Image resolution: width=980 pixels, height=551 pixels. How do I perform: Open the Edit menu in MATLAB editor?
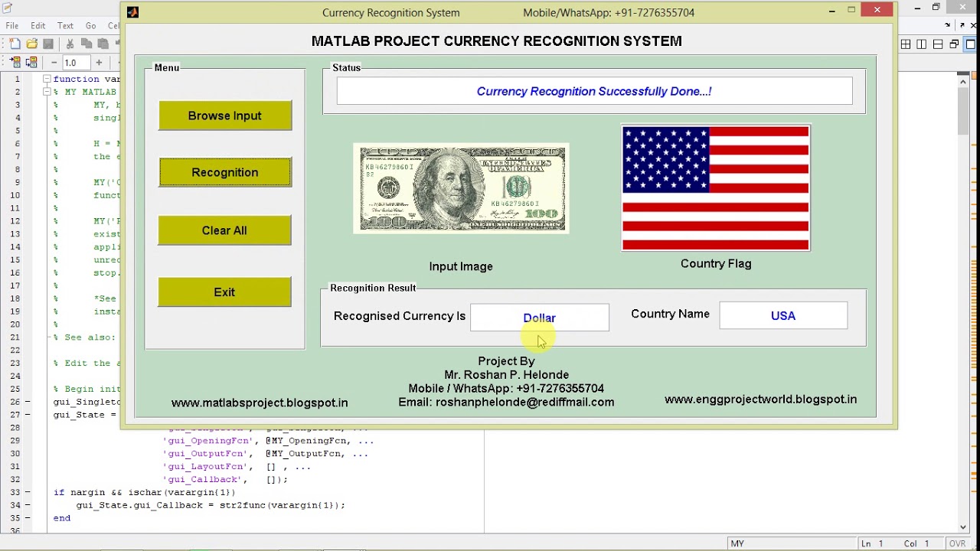[38, 25]
